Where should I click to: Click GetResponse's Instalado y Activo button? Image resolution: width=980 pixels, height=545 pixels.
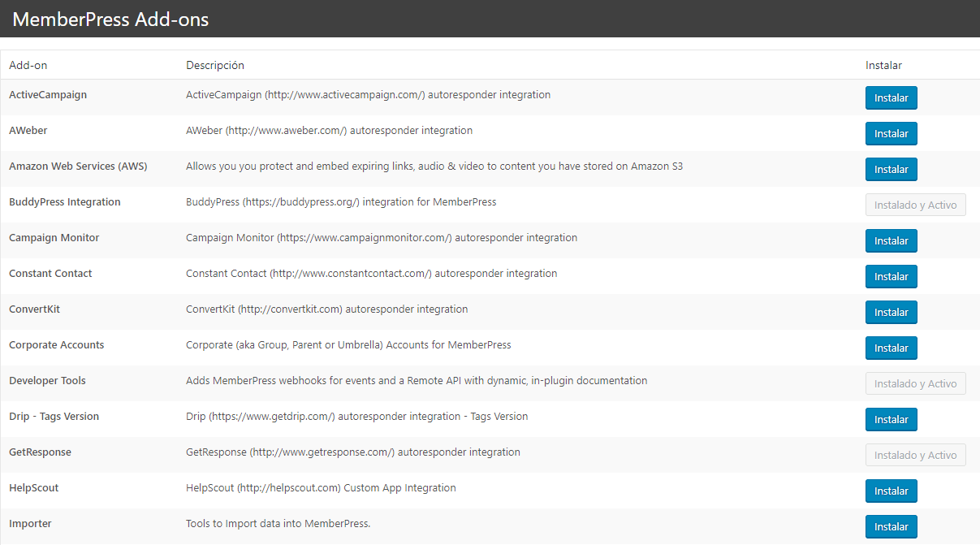tap(915, 455)
